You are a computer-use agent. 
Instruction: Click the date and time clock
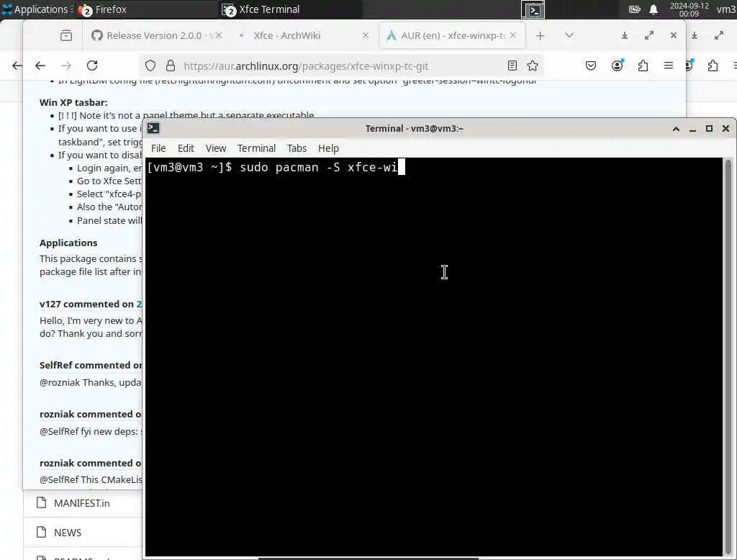click(689, 9)
